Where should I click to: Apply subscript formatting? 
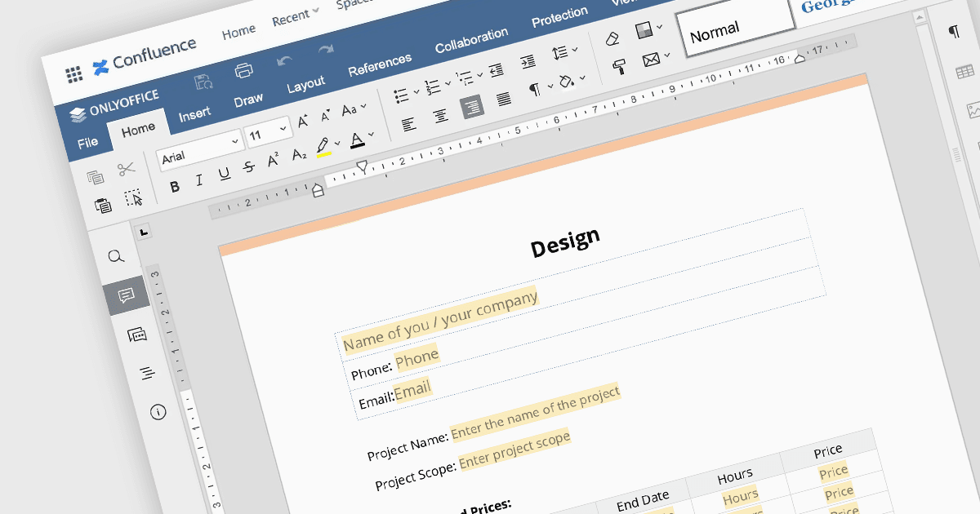[300, 153]
